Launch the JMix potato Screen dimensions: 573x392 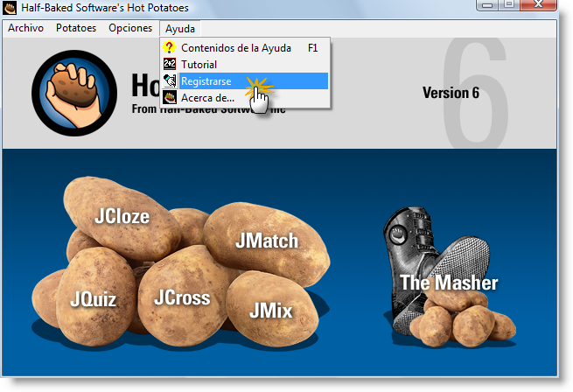[x=271, y=311]
